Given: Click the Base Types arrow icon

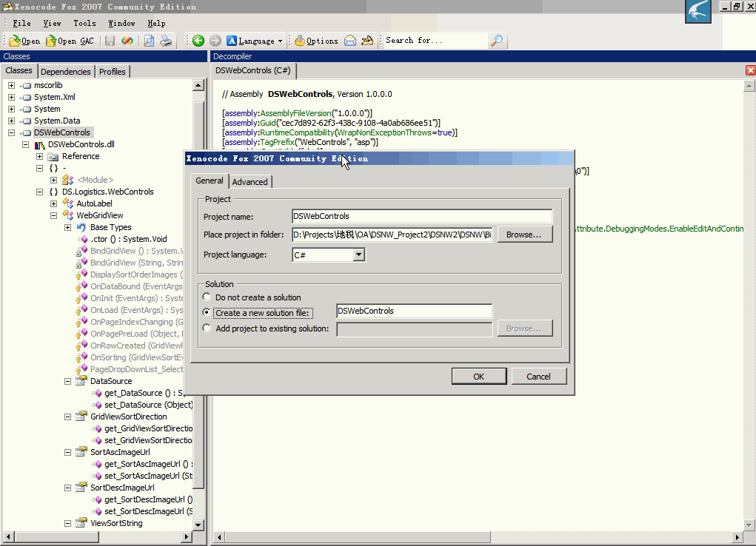Looking at the screenshot, I should click(81, 227).
